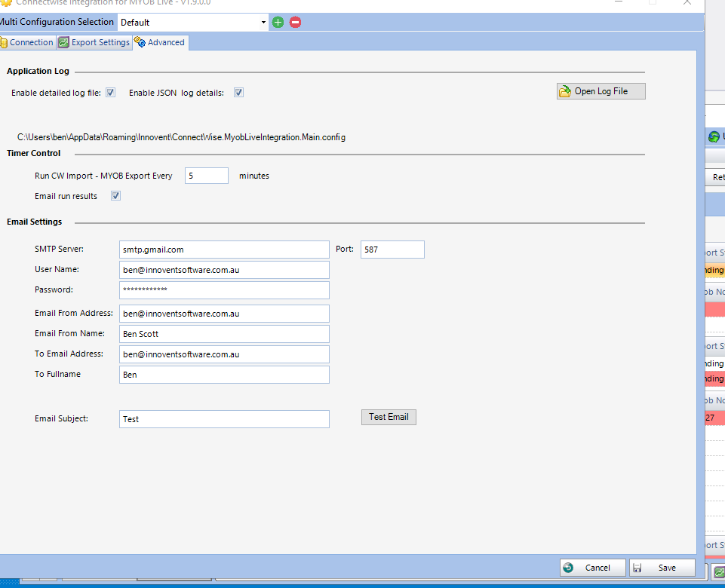This screenshot has height=588, width=725.
Task: Click the To Email Address field
Action: tap(224, 354)
